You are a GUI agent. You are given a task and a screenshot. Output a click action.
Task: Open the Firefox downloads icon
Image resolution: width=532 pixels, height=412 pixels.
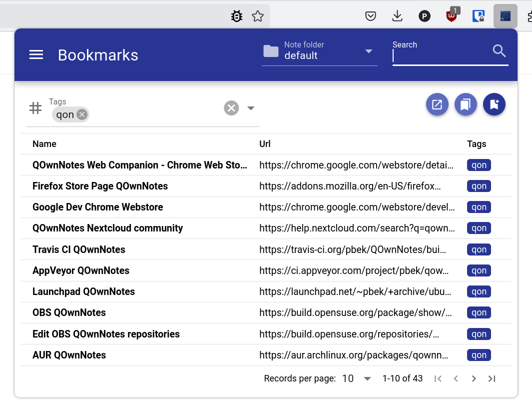click(x=397, y=15)
